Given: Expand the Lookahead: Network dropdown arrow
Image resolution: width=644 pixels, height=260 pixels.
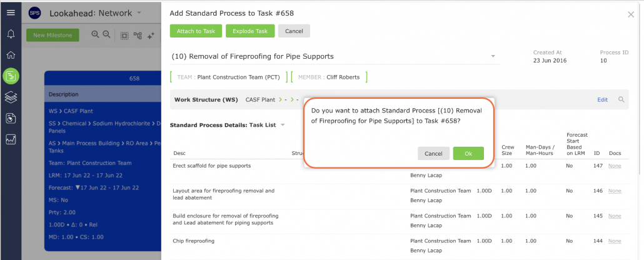Looking at the screenshot, I should [139, 12].
